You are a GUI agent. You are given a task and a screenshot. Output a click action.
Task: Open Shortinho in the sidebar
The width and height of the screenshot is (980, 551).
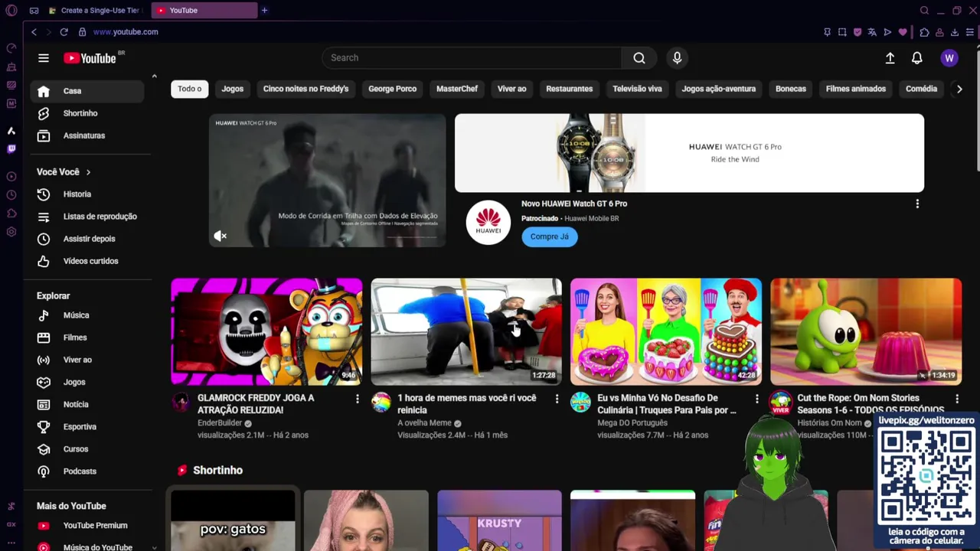coord(87,113)
